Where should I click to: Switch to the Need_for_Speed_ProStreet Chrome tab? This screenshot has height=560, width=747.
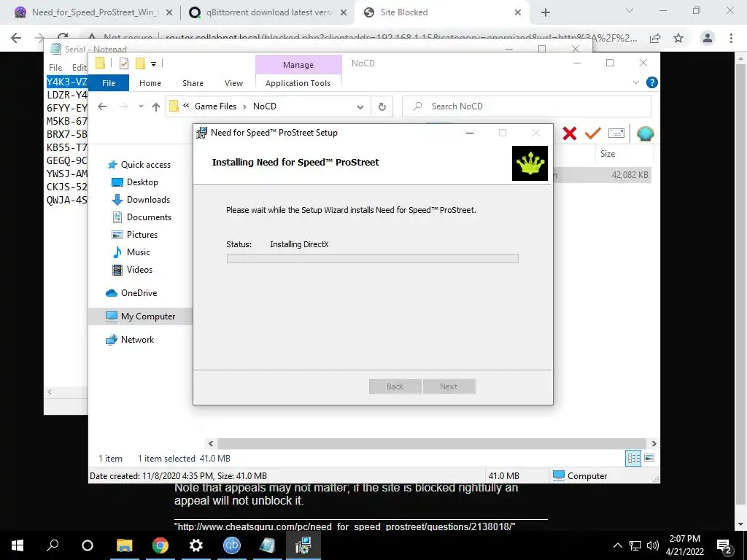click(x=94, y=12)
